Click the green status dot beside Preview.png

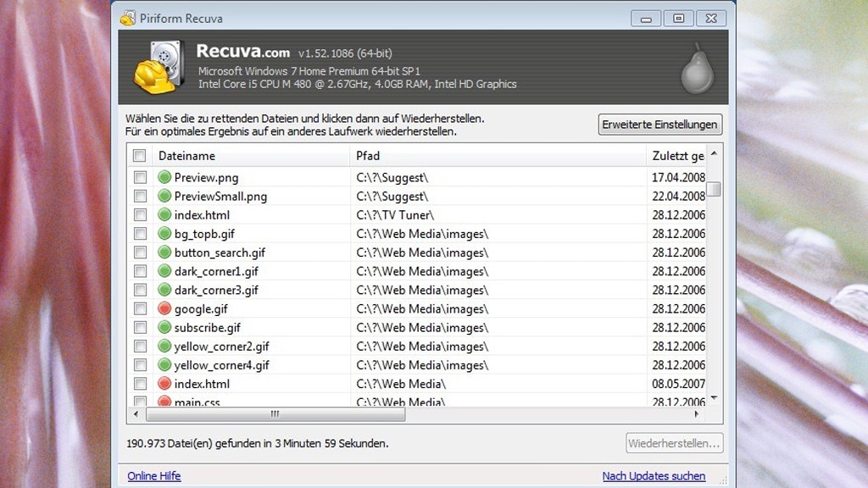(x=164, y=177)
